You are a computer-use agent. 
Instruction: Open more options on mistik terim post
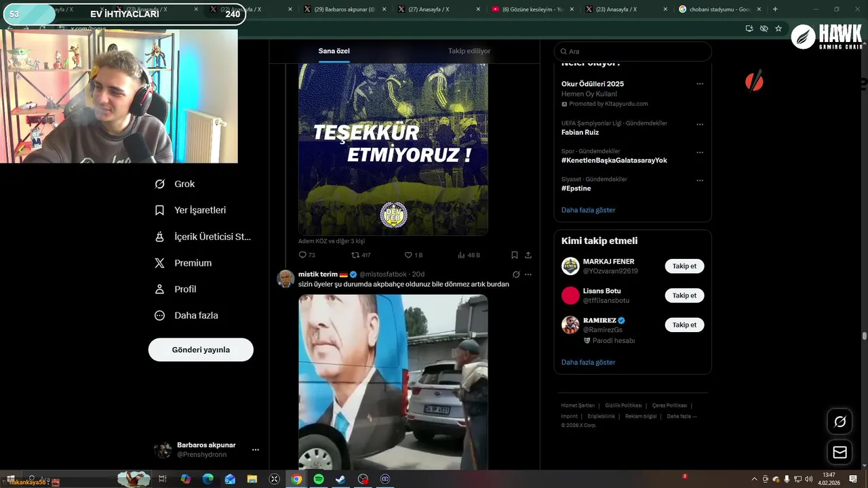click(528, 274)
